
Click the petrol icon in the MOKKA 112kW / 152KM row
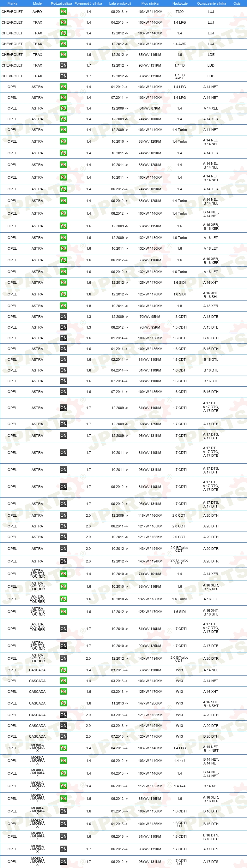(x=63, y=786)
